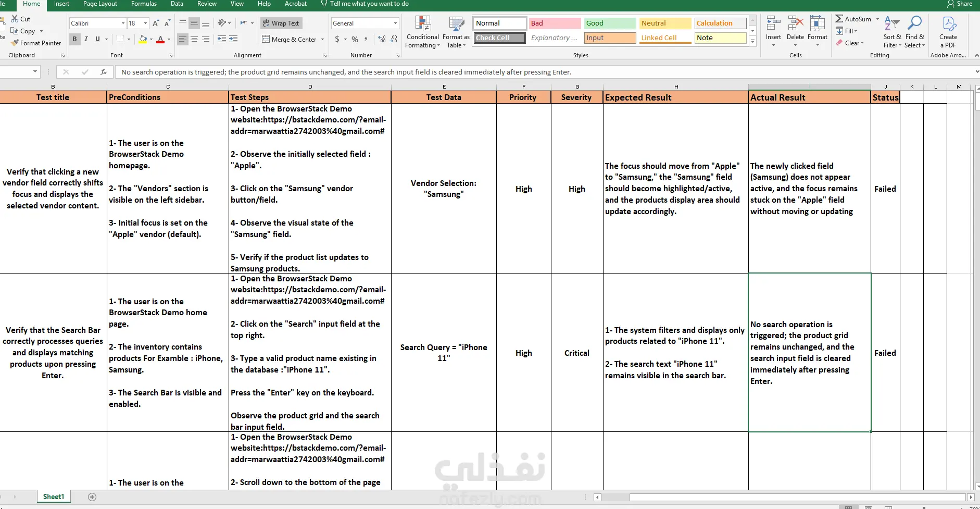Switch to the Data tab
The height and width of the screenshot is (509, 980).
point(177,4)
